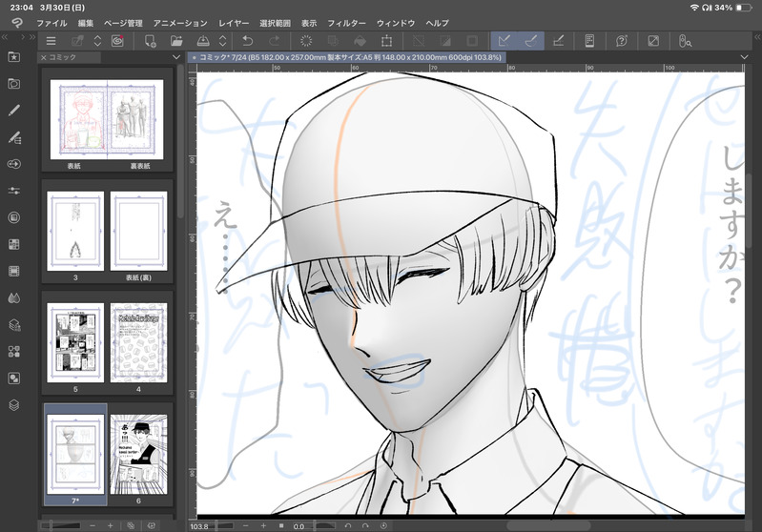Open the canvas tab list chevron at right
The width and height of the screenshot is (762, 532).
click(x=745, y=57)
